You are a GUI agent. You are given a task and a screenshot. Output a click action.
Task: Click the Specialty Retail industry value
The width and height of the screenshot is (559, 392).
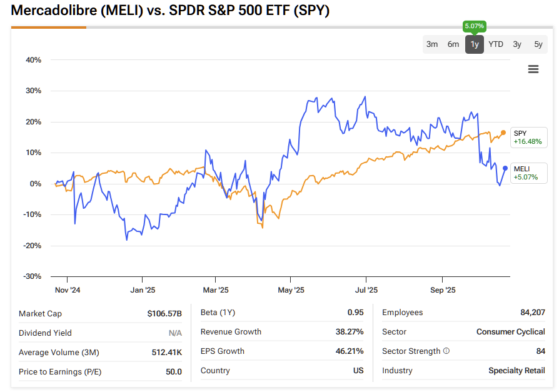tap(516, 371)
